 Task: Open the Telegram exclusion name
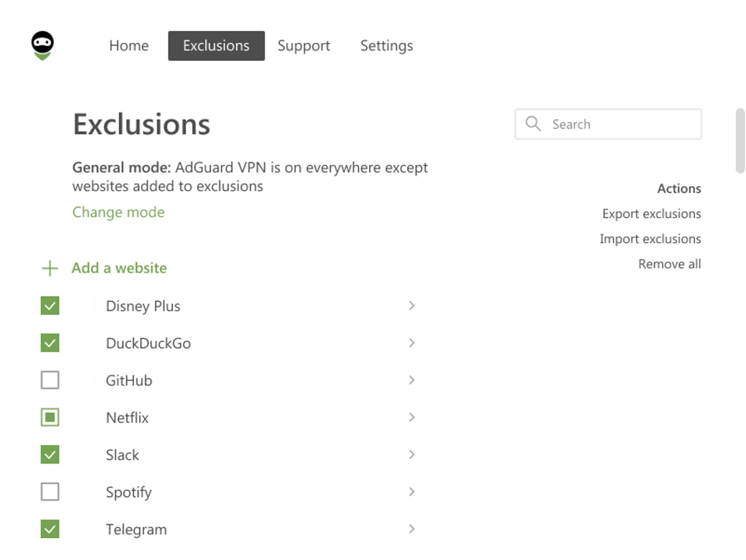136,530
